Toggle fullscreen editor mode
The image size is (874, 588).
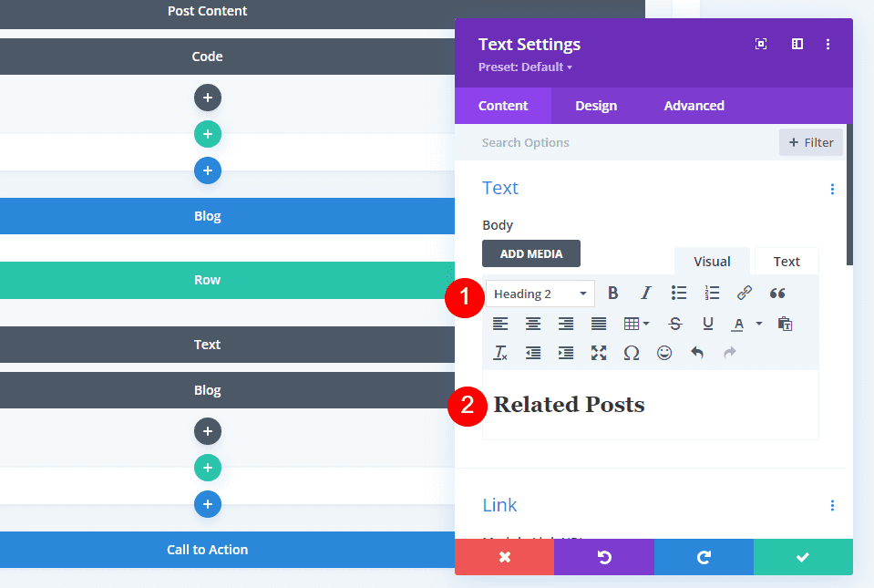[x=599, y=353]
